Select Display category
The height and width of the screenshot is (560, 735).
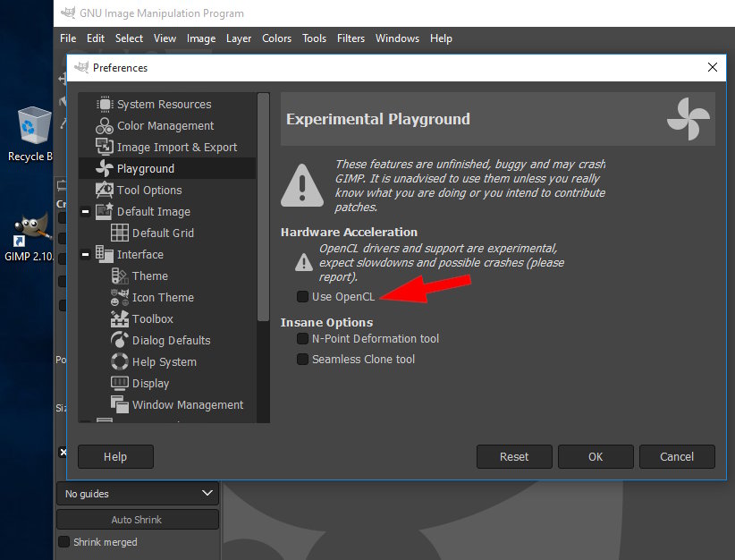coord(167,383)
